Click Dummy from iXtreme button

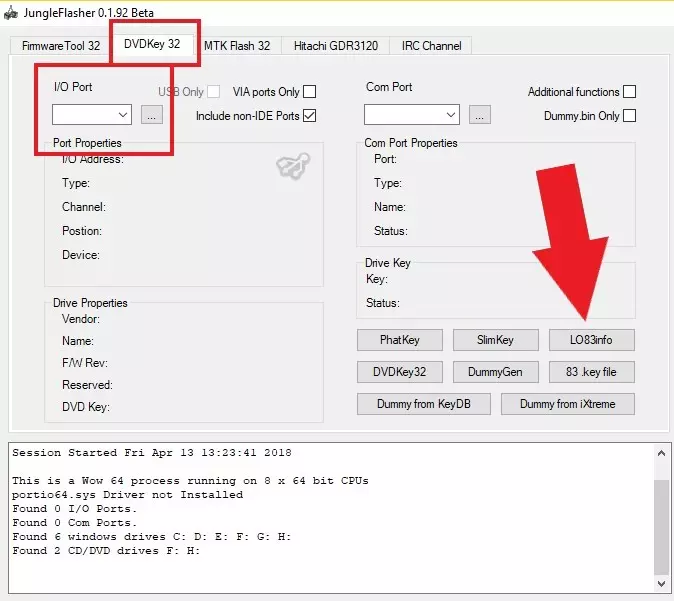tap(567, 404)
